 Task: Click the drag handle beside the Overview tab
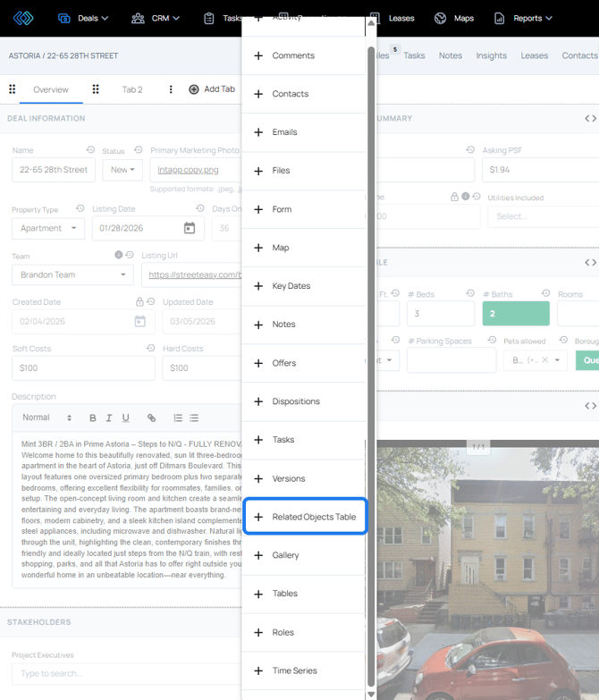point(13,89)
